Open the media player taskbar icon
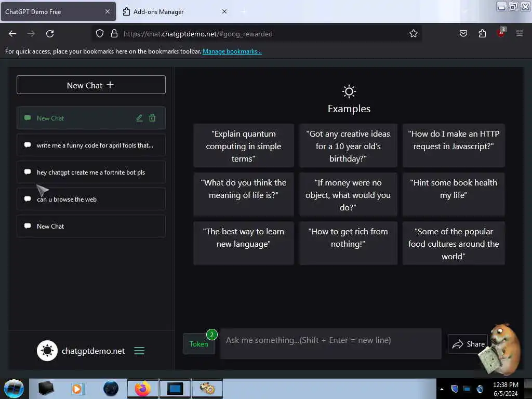The width and height of the screenshot is (532, 399). pos(77,389)
